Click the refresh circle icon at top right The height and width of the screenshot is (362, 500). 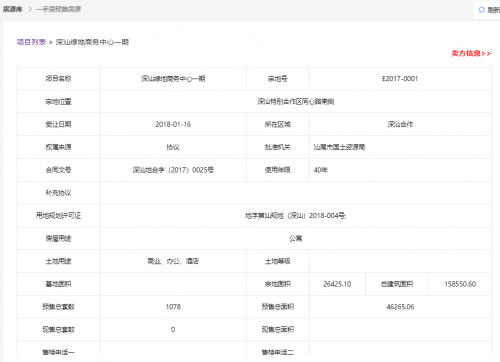(481, 10)
